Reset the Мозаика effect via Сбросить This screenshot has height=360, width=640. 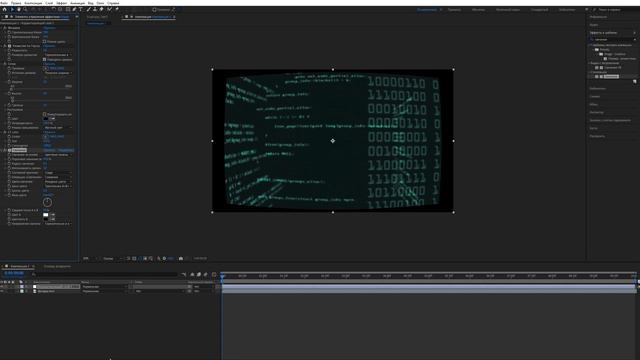coord(49,28)
